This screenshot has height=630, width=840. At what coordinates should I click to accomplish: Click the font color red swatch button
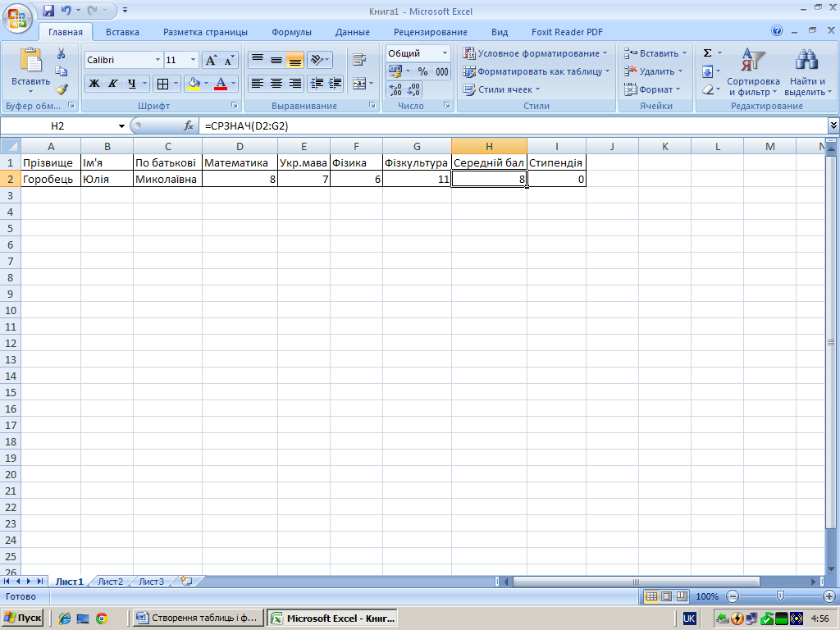220,84
